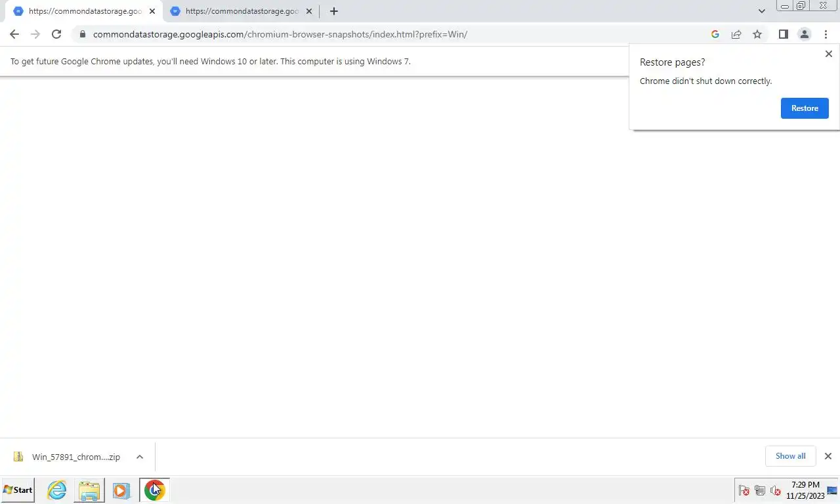Viewport: 840px width, 504px height.
Task: Switch to the second commondatastorage tab
Action: click(240, 11)
